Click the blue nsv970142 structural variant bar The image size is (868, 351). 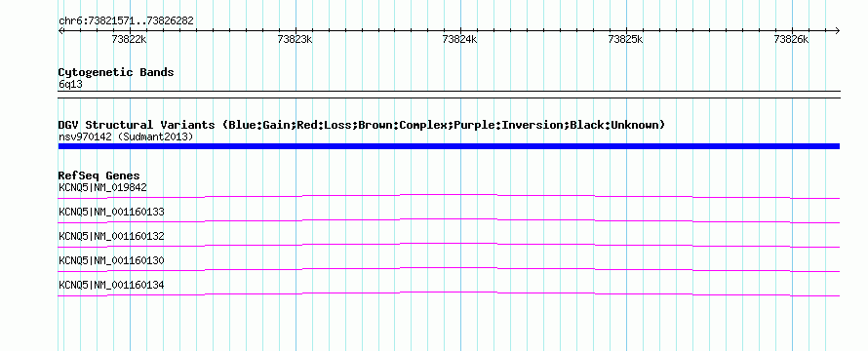[449, 146]
